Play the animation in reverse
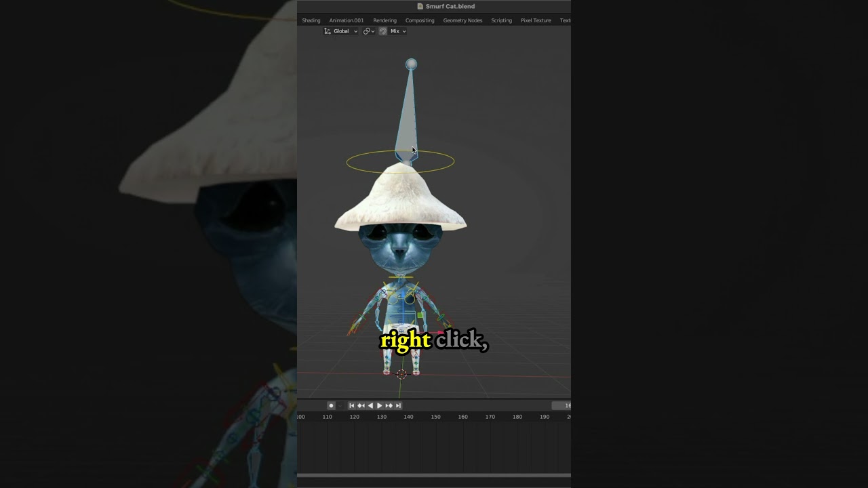The height and width of the screenshot is (488, 868). point(370,405)
